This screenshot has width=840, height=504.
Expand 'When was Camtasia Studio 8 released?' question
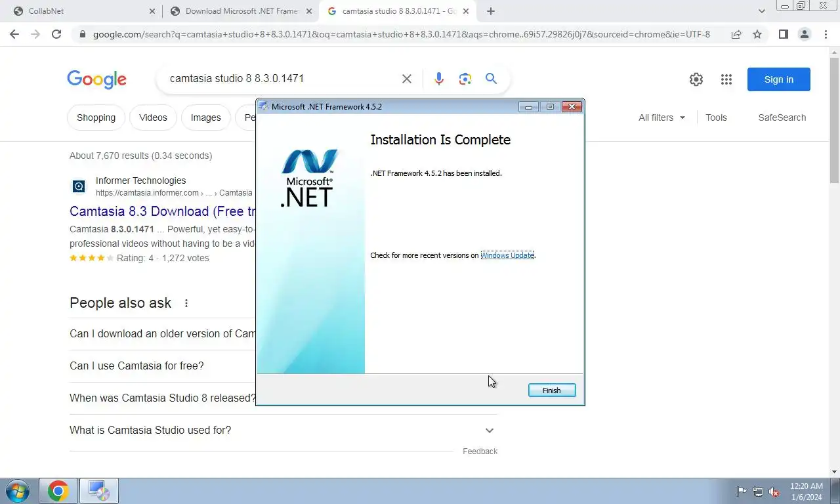pyautogui.click(x=163, y=398)
